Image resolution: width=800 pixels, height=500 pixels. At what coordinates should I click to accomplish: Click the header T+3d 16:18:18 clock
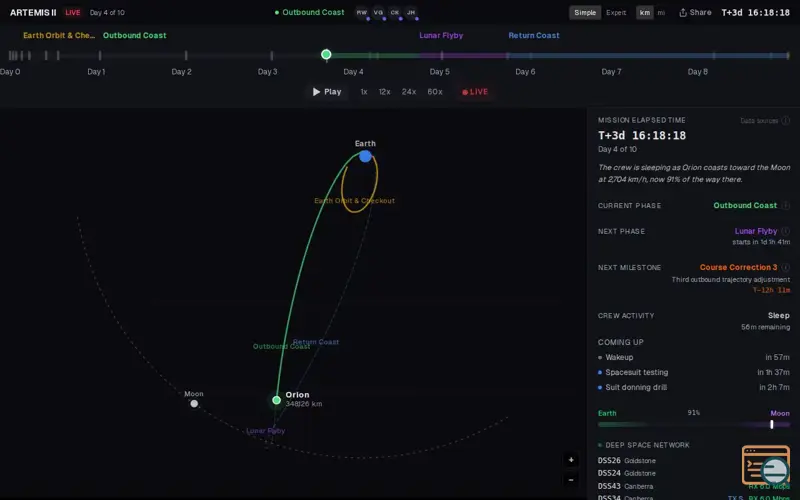click(755, 13)
